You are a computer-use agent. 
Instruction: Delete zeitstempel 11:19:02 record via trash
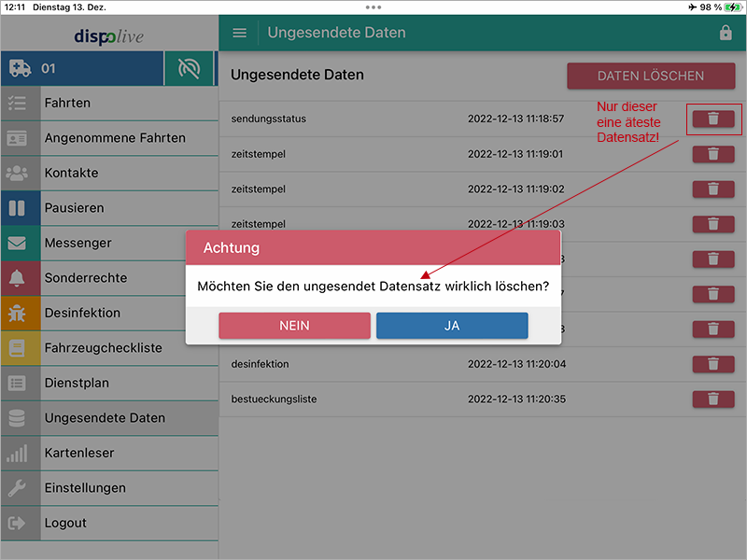[713, 189]
